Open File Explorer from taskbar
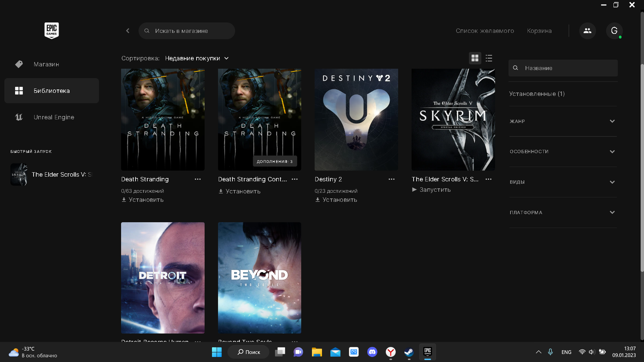The image size is (644, 362). (317, 352)
